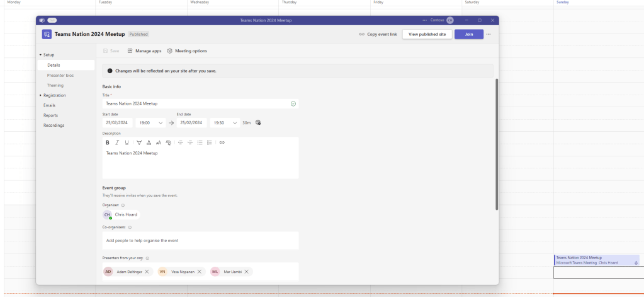Click the Join button

coord(469,34)
